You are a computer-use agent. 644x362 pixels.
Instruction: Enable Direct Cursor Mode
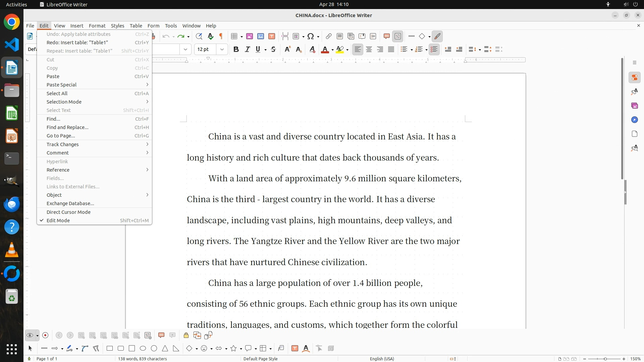(68, 212)
